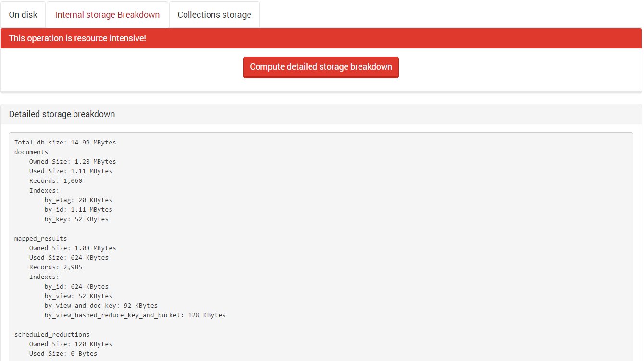Click Indexes label under documents
Screen dimensions: 644x361
[44, 190]
